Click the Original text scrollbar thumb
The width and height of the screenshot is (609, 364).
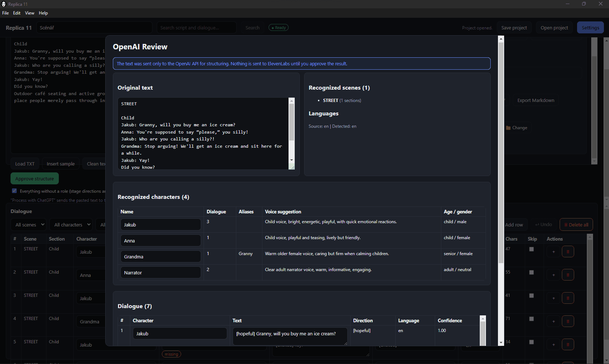click(x=291, y=122)
